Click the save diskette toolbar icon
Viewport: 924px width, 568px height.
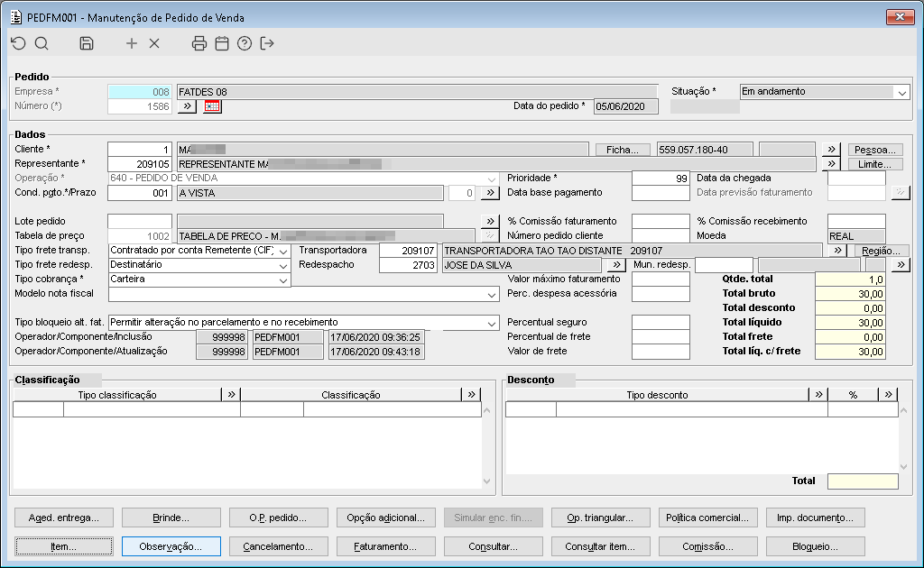coord(87,43)
